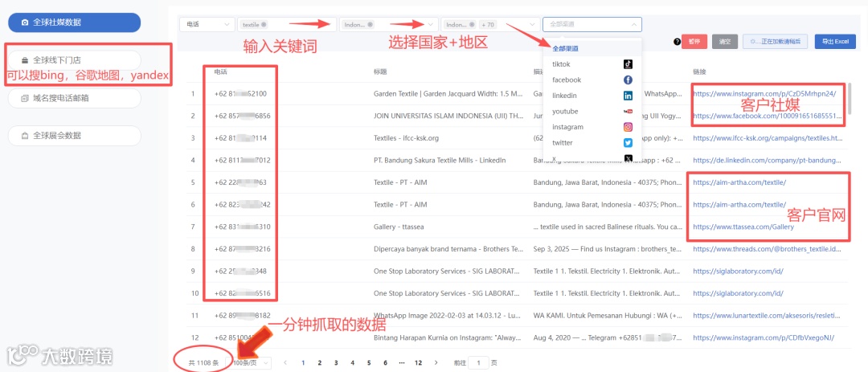
Task: Click the 正在加载请稍后 loading button
Action: tap(775, 42)
